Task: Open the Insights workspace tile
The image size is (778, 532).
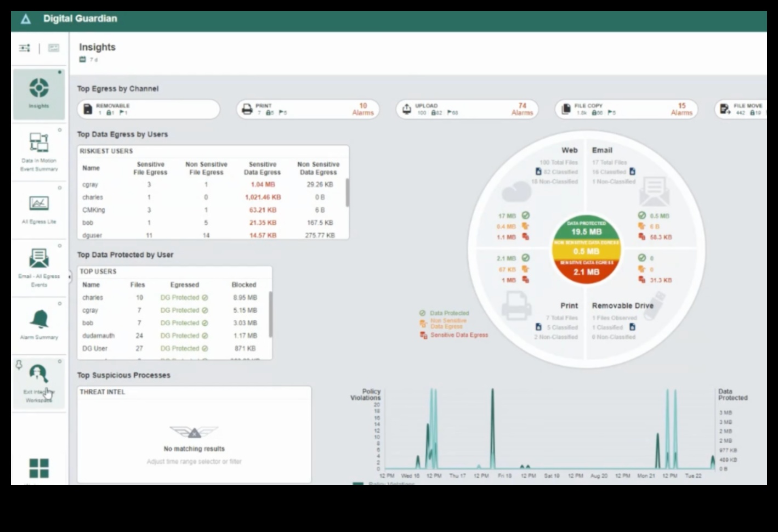Action: (x=39, y=94)
